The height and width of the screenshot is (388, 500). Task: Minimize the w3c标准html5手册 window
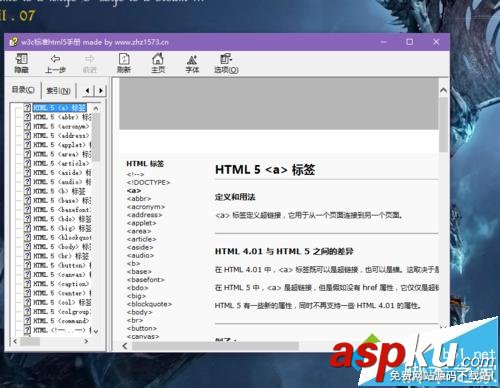pos(384,42)
